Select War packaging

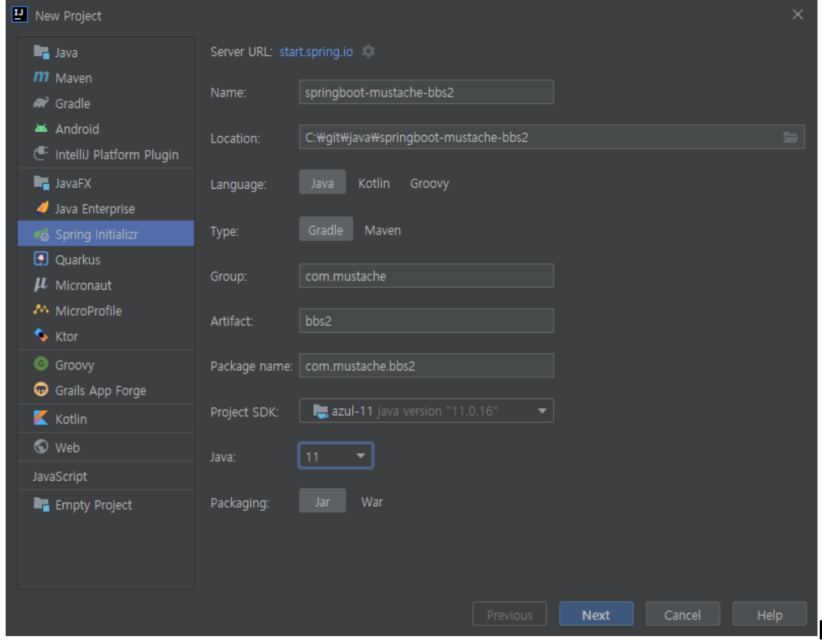(372, 502)
